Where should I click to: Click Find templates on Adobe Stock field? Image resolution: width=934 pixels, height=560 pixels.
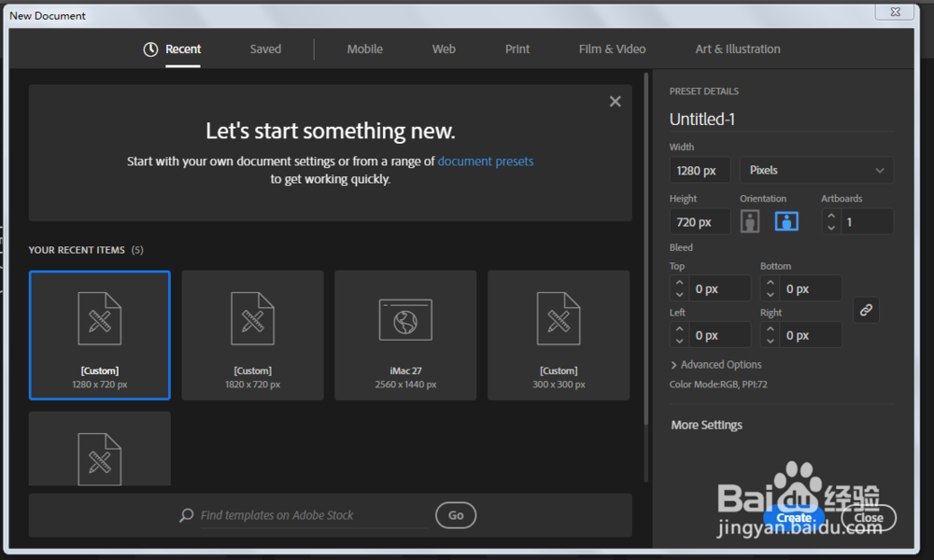click(315, 515)
